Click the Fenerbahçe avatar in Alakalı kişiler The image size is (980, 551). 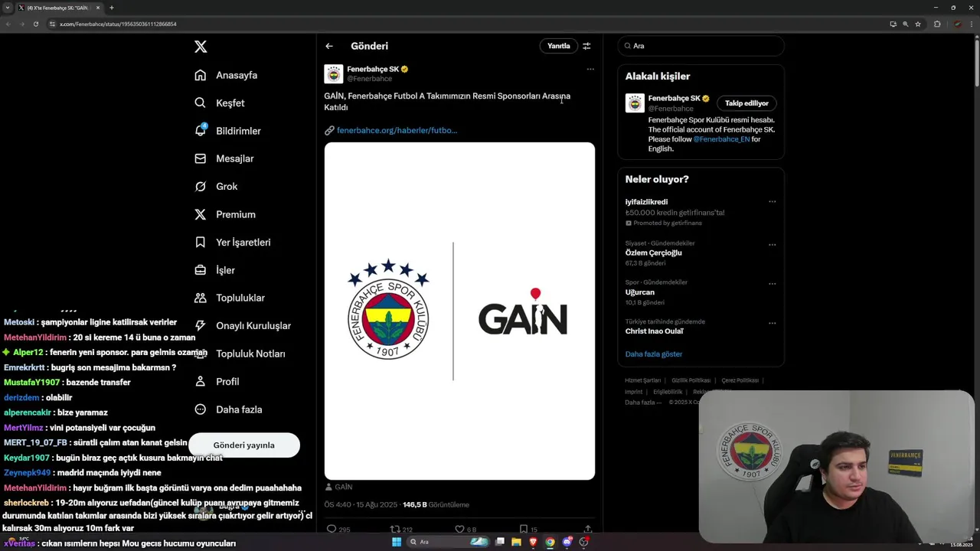635,103
